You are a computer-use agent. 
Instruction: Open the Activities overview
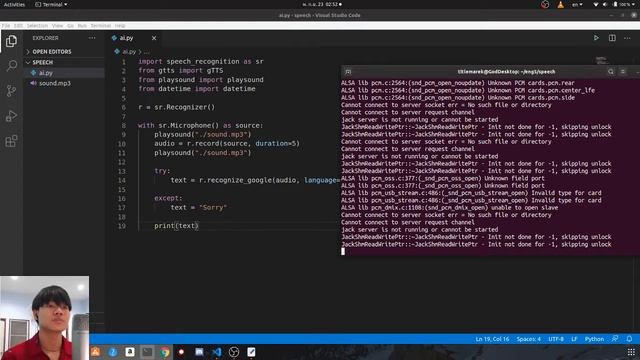(x=14, y=4)
